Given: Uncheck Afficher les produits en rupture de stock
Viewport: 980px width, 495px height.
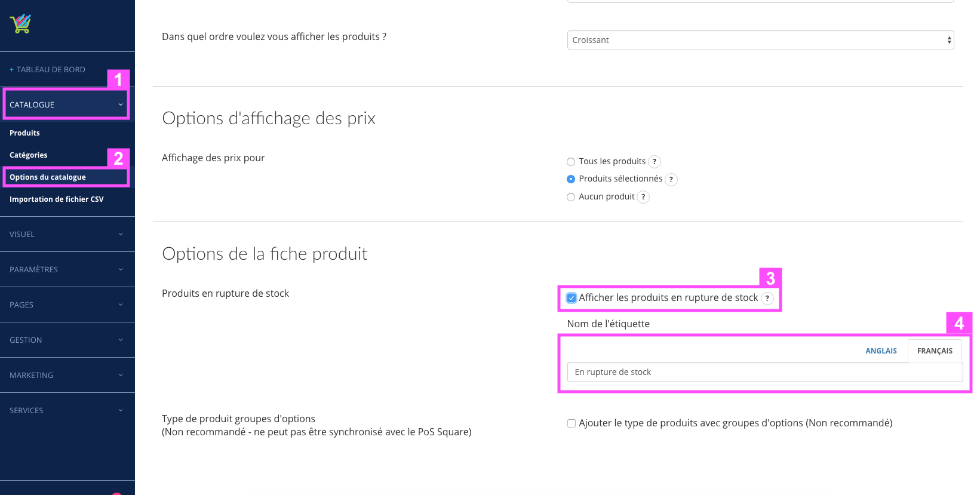Looking at the screenshot, I should click(x=572, y=298).
